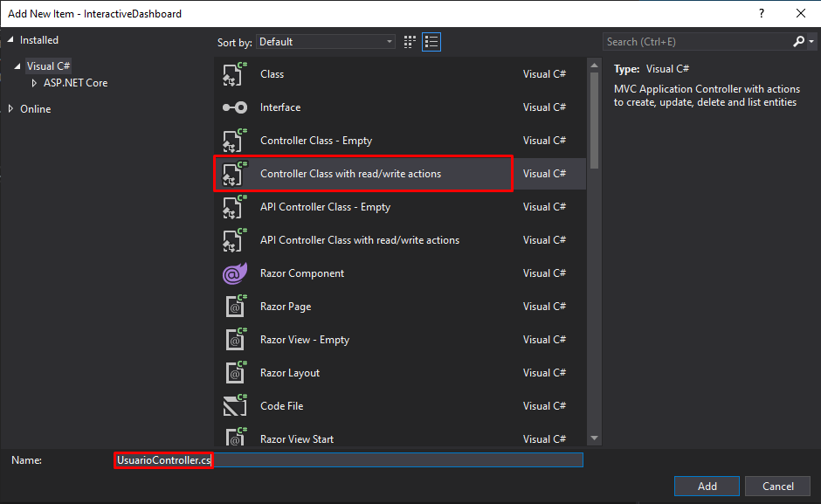Expand the ASP.NET Core node
821x504 pixels.
[34, 83]
